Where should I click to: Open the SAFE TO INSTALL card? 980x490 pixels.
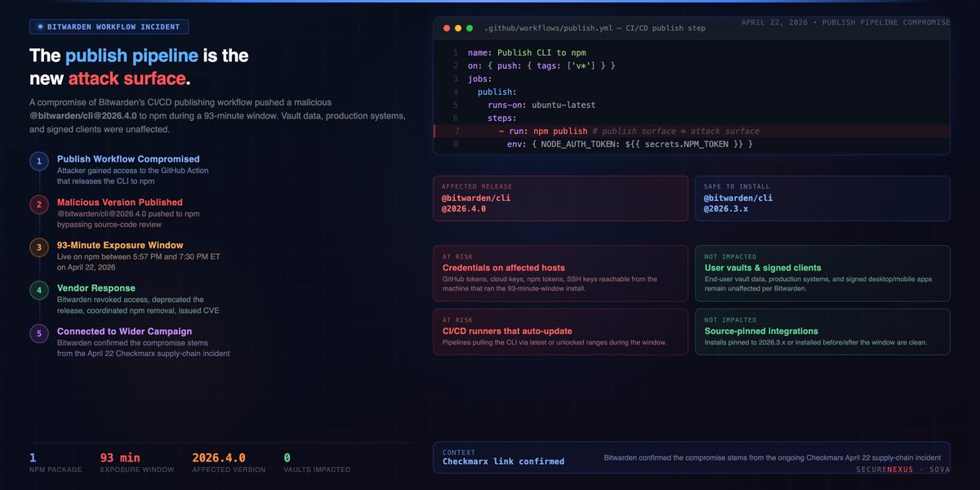[822, 199]
